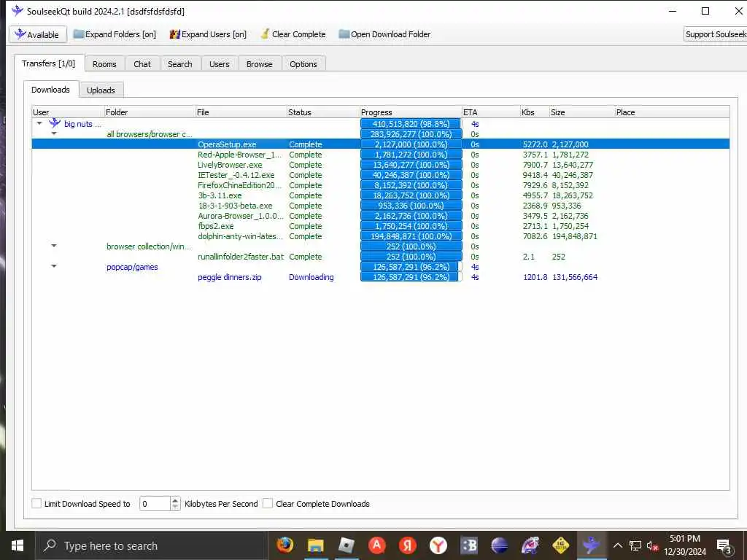Collapse the big nuts user node
The image size is (747, 560).
(x=39, y=124)
